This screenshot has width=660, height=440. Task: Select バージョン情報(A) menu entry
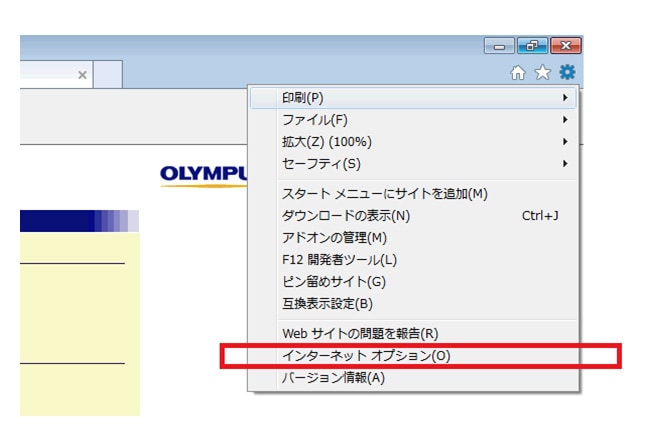pos(413,378)
